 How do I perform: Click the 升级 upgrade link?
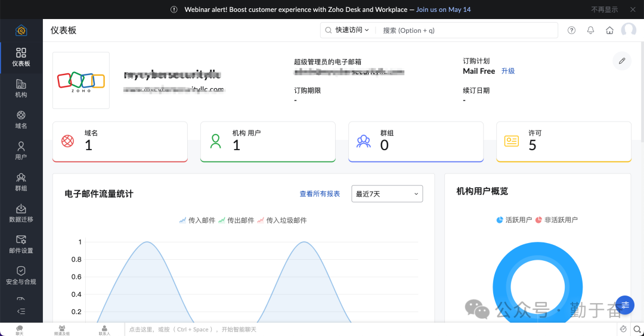click(x=507, y=71)
